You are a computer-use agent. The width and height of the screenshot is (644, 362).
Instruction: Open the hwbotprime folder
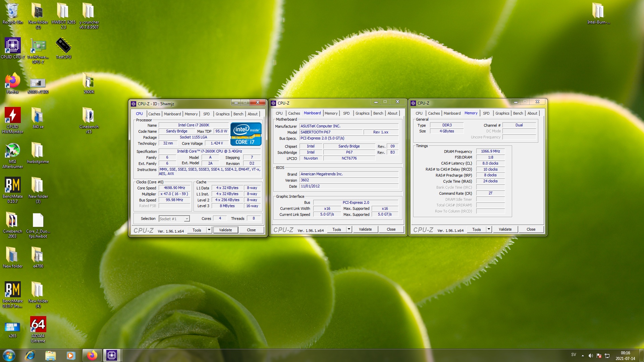pyautogui.click(x=38, y=153)
